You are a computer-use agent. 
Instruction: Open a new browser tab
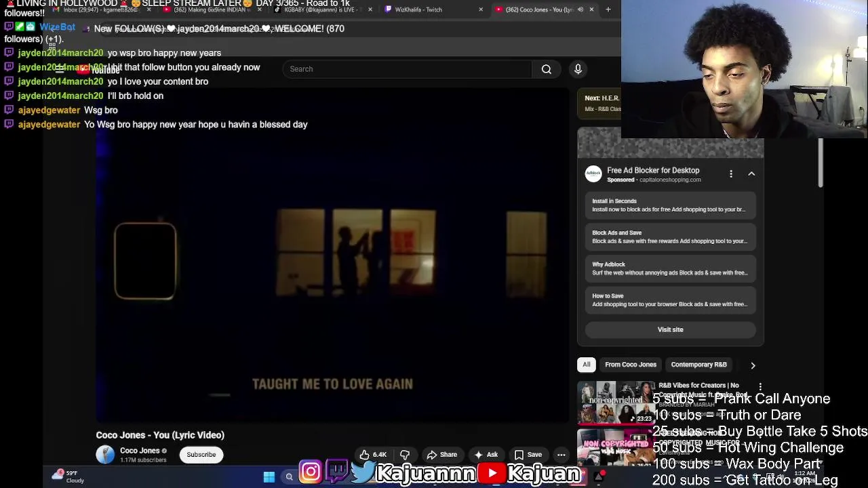click(x=608, y=9)
